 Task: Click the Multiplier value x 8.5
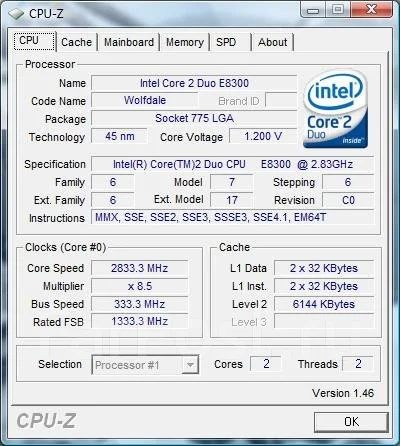(140, 286)
